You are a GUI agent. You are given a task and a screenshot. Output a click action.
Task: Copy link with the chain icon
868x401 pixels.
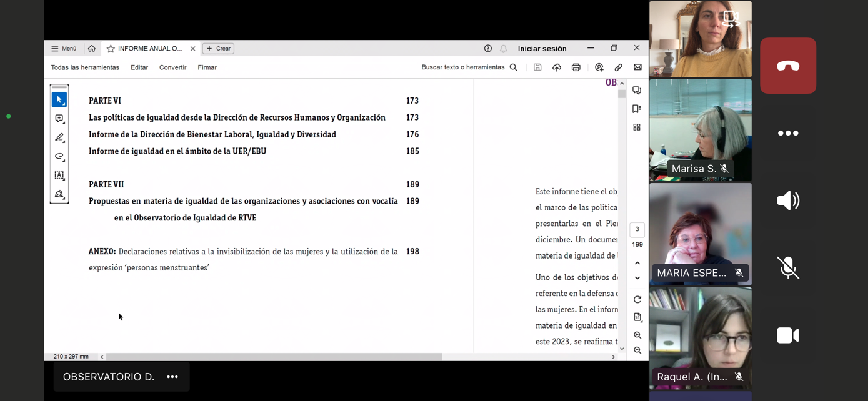point(619,67)
